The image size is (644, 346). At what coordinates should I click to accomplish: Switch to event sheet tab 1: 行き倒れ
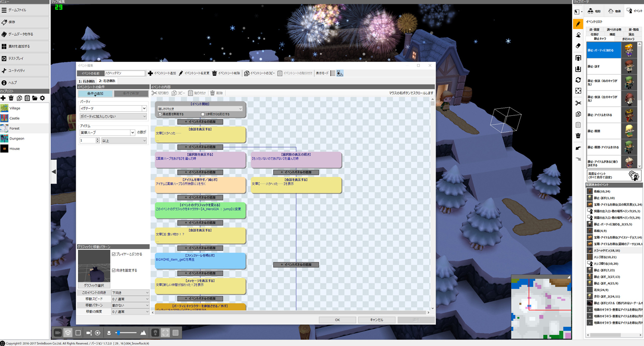[87, 81]
